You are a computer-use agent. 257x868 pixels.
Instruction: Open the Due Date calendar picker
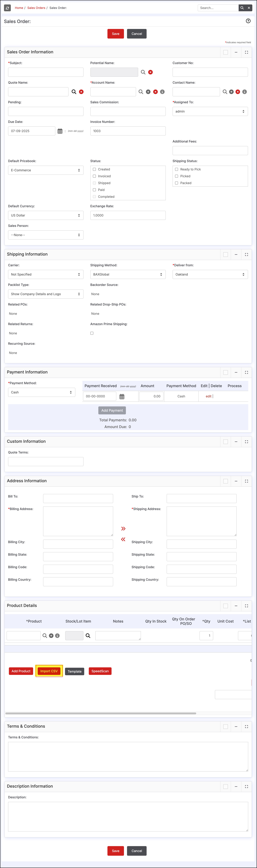pyautogui.click(x=60, y=131)
